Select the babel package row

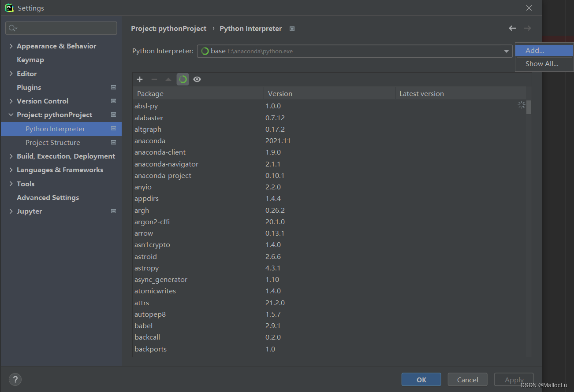click(x=329, y=326)
